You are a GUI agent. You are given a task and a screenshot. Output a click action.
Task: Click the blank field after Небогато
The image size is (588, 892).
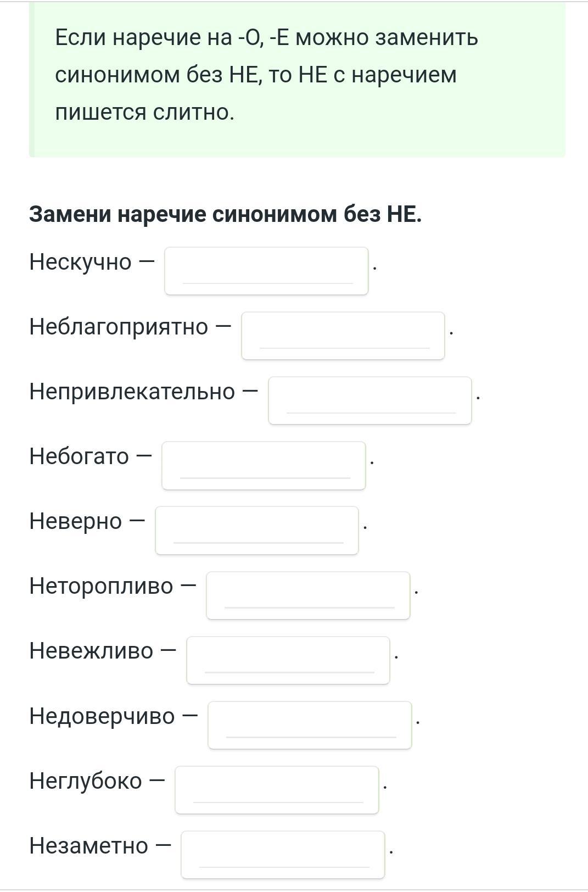point(264,465)
